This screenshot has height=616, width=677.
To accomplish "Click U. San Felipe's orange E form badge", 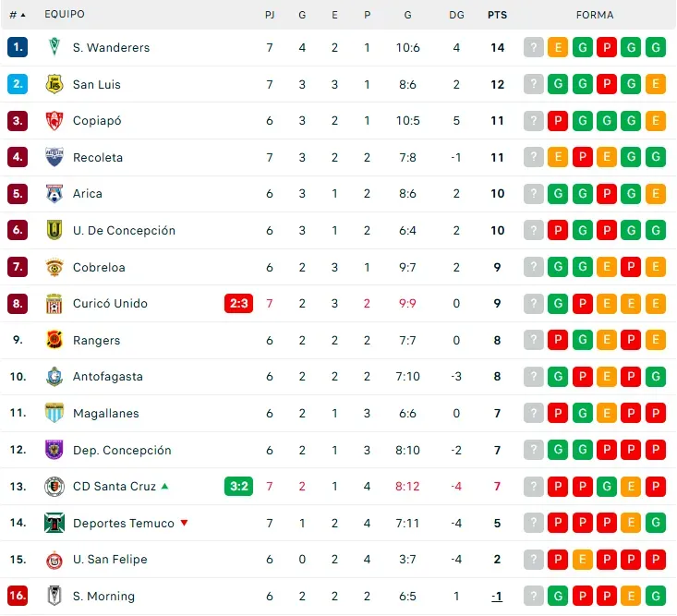I will 582,560.
